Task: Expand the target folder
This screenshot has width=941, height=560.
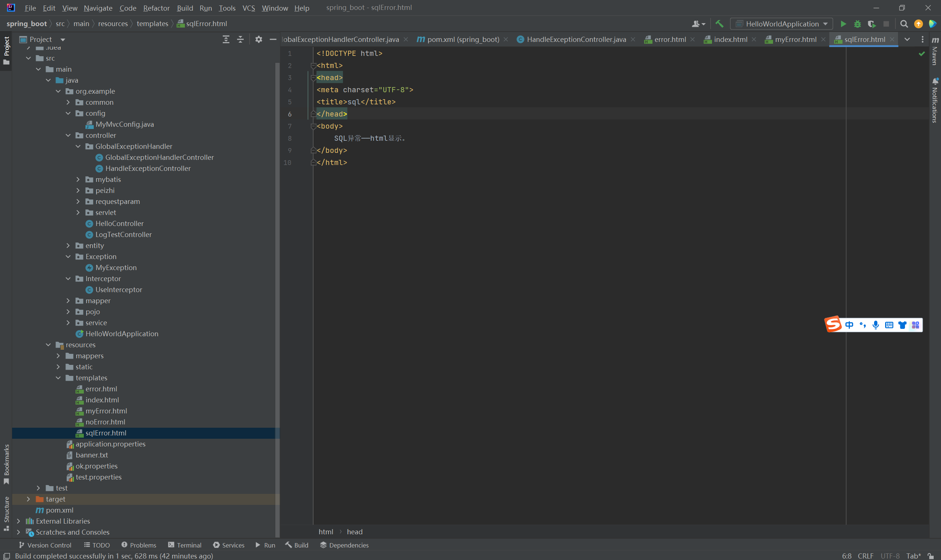Action: pos(28,499)
